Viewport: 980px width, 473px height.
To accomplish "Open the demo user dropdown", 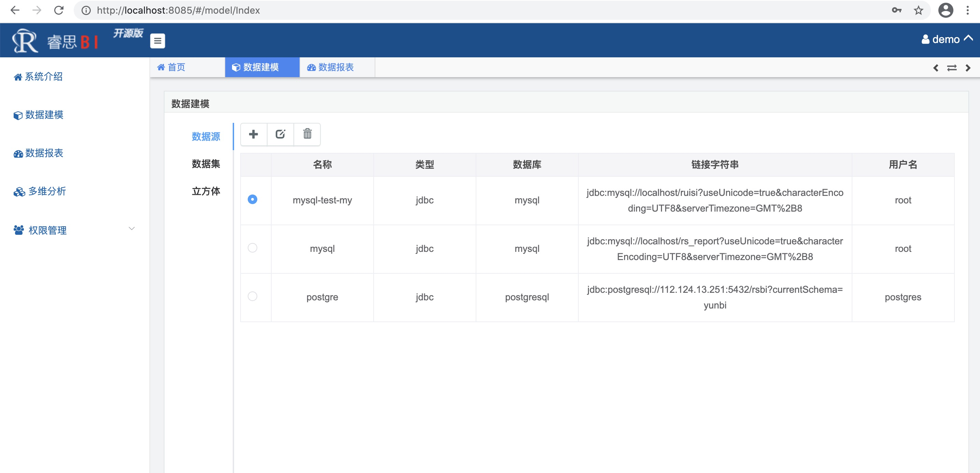I will [946, 39].
